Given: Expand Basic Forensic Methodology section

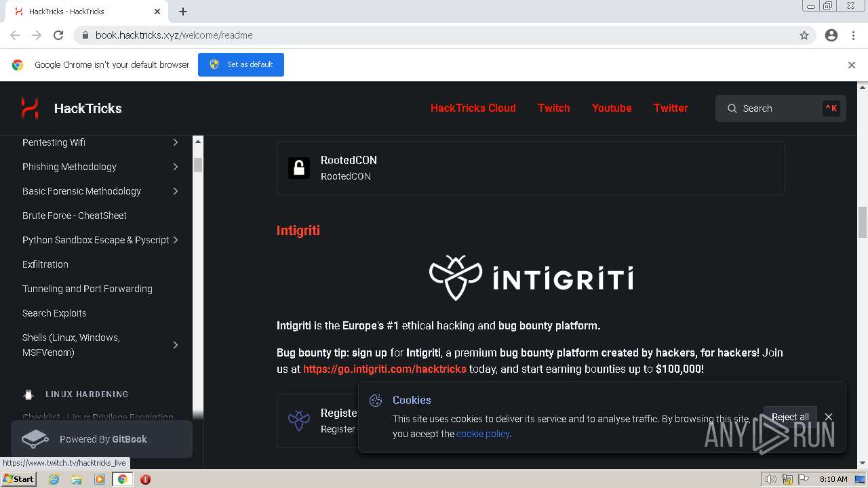Looking at the screenshot, I should tap(175, 191).
